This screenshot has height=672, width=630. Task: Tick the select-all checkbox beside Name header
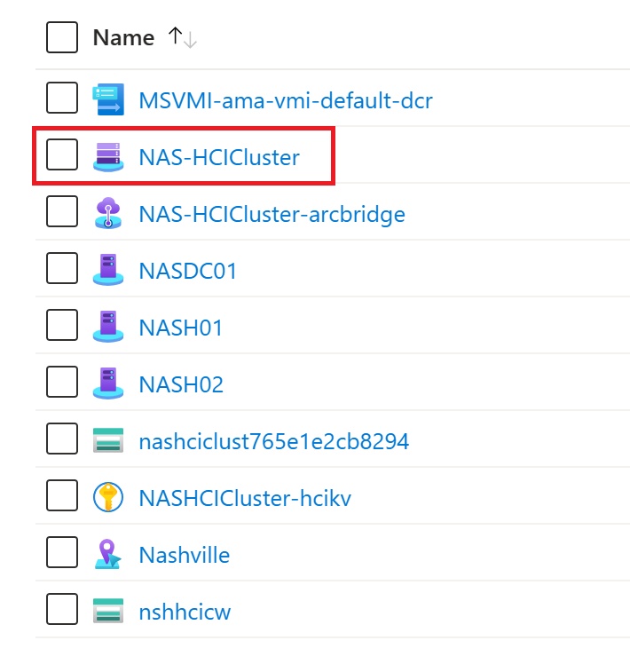62,37
